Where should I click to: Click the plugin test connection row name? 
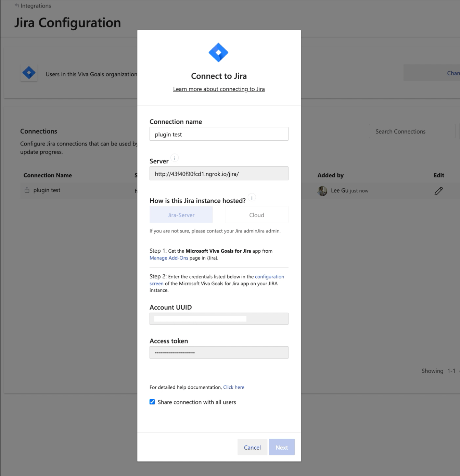47,190
